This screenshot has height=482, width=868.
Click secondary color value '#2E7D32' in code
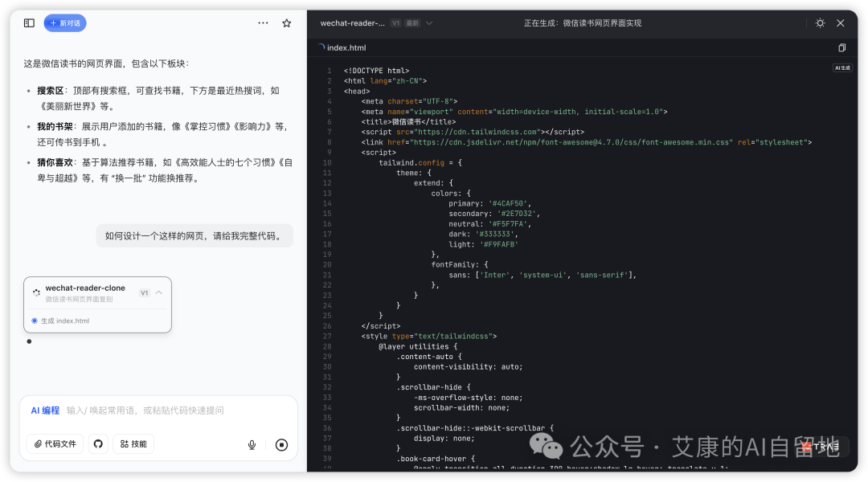coord(516,214)
